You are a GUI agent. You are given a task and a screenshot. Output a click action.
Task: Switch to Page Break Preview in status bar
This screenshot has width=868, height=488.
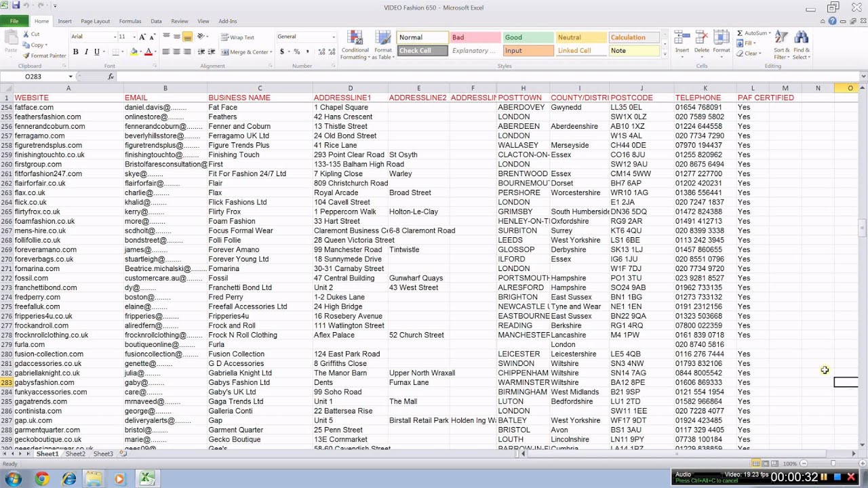[x=774, y=464]
